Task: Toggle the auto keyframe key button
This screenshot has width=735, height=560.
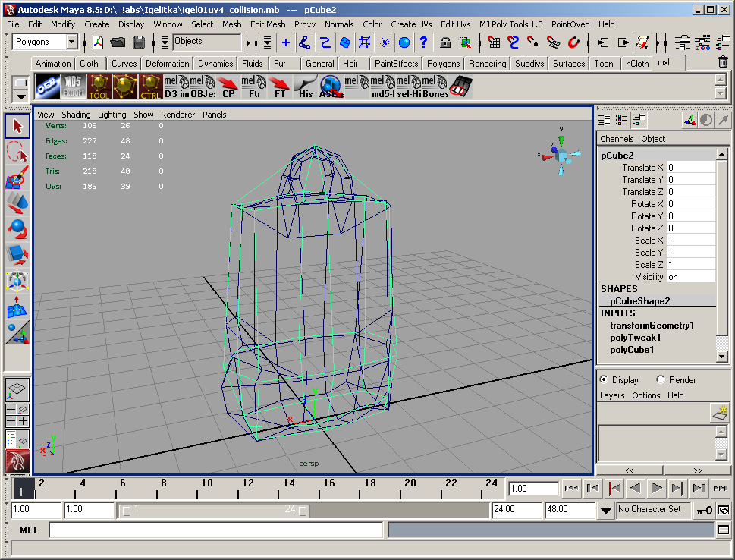Action: pyautogui.click(x=705, y=510)
